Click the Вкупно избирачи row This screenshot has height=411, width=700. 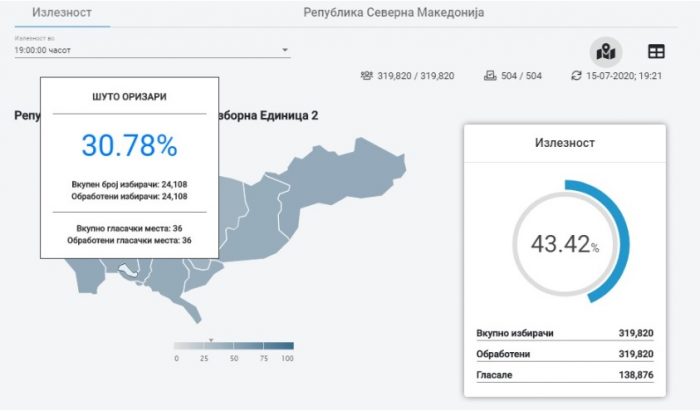[x=565, y=333]
